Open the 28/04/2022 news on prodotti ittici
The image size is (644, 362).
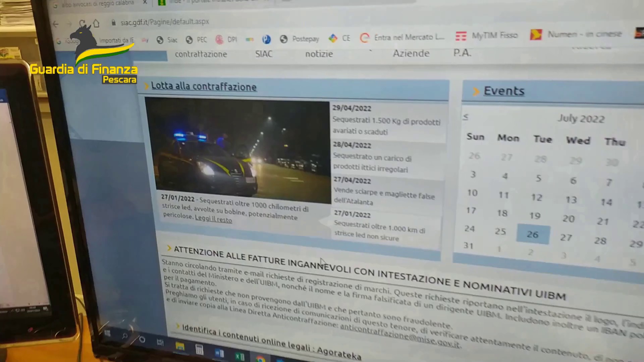click(387, 158)
